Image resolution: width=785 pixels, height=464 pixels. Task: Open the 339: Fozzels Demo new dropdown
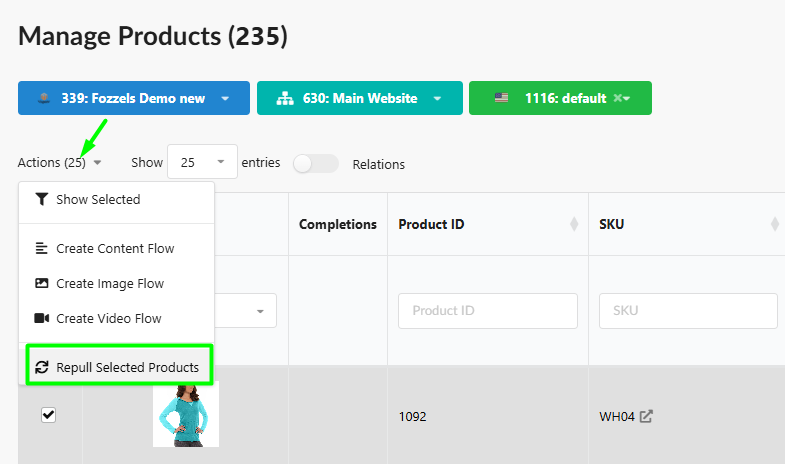[134, 98]
